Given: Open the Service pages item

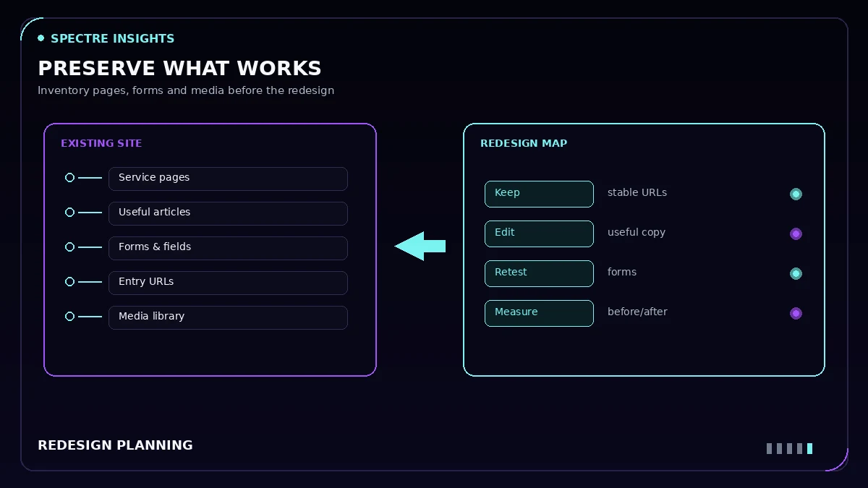Looking at the screenshot, I should pos(228,179).
